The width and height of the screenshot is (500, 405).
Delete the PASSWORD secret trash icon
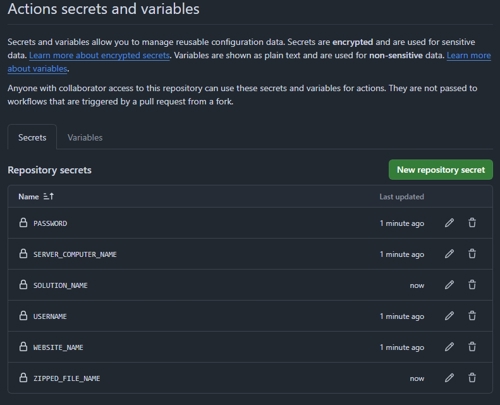pos(472,223)
